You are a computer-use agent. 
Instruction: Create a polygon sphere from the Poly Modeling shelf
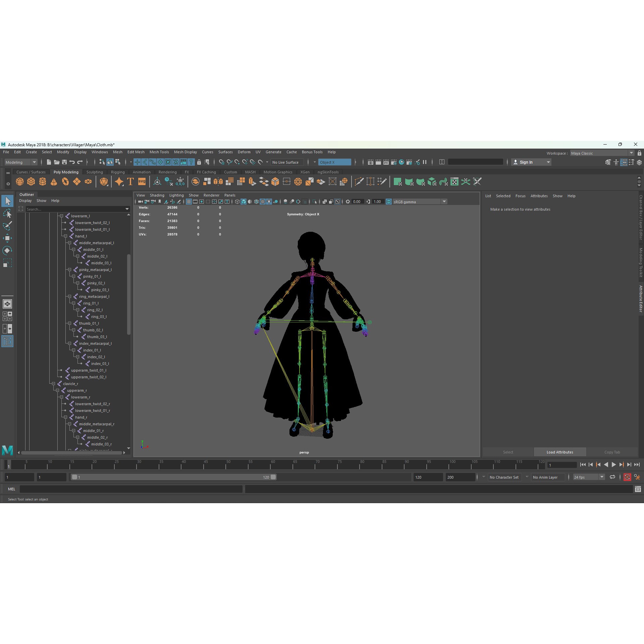[19, 181]
